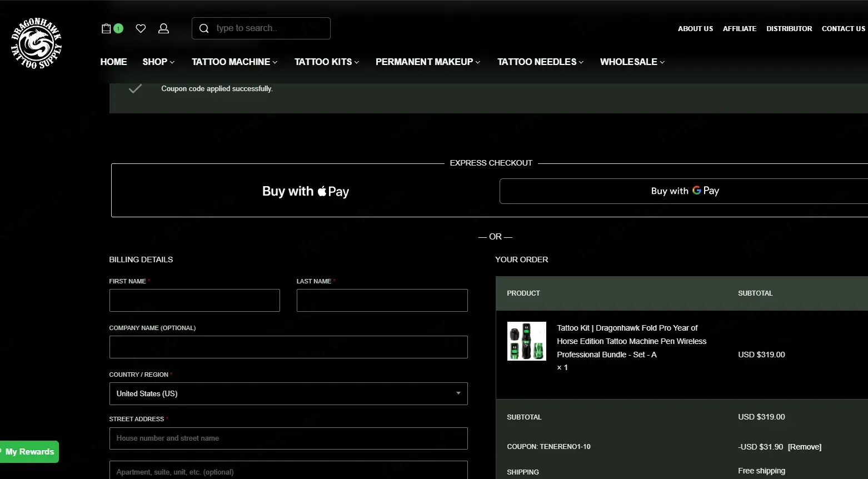Screen dimensions: 868x479
Task: Pay using Buy with Google Pay
Action: (x=685, y=191)
